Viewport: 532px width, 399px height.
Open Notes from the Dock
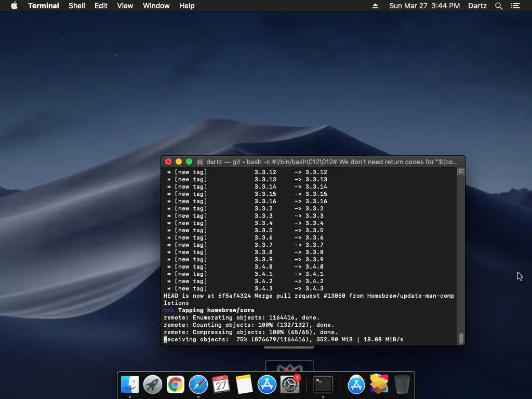(x=244, y=385)
